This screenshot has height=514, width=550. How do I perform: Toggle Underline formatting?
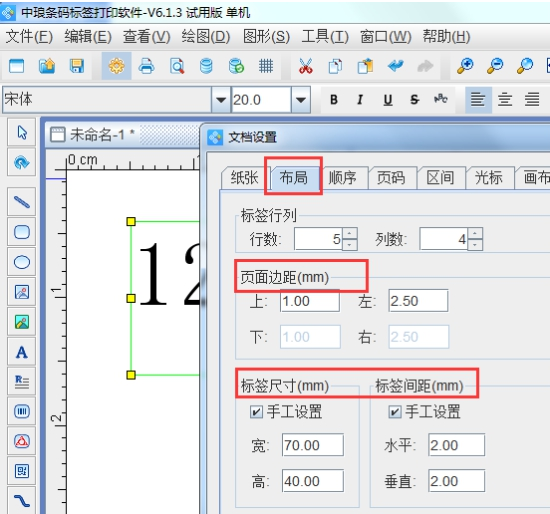(388, 100)
